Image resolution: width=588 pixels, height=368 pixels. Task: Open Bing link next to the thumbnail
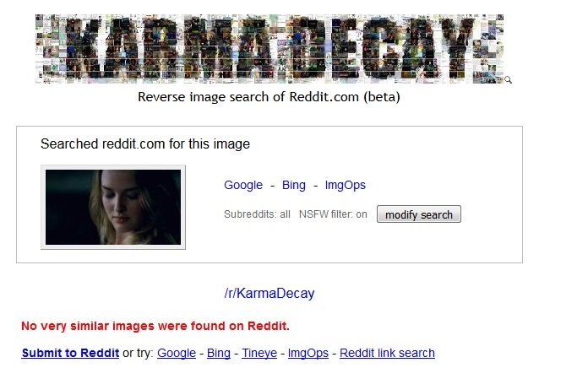[x=294, y=185]
